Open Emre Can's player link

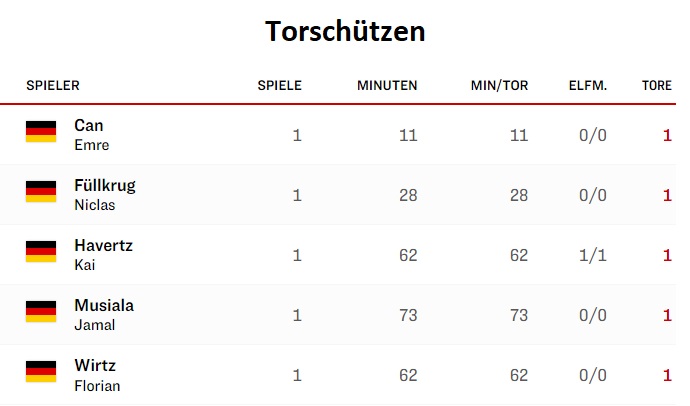pyautogui.click(x=92, y=135)
